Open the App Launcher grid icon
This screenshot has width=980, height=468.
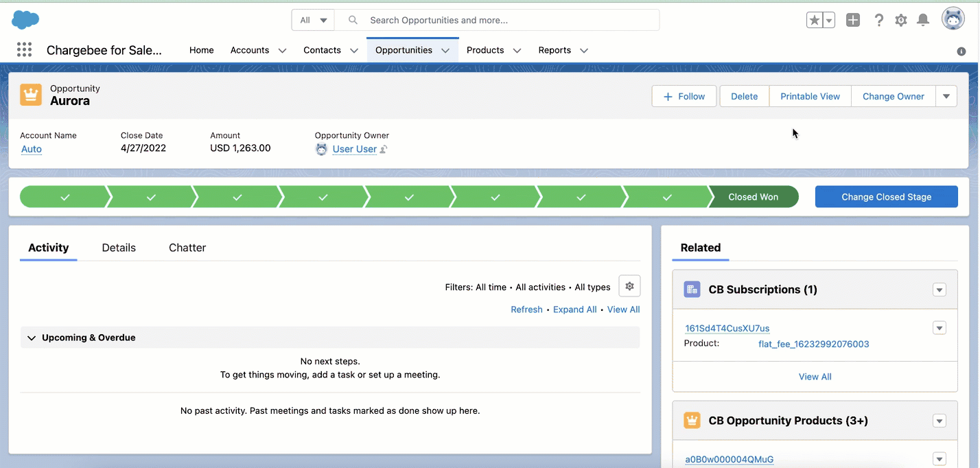(24, 50)
